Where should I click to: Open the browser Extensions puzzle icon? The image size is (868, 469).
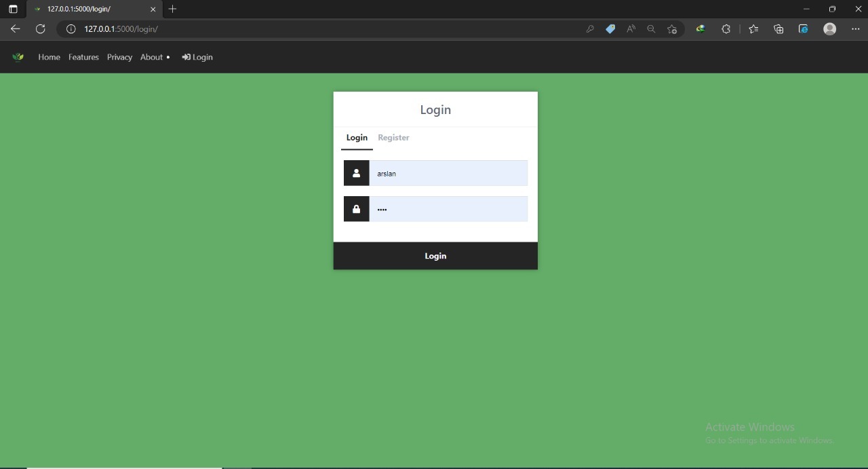click(x=726, y=29)
